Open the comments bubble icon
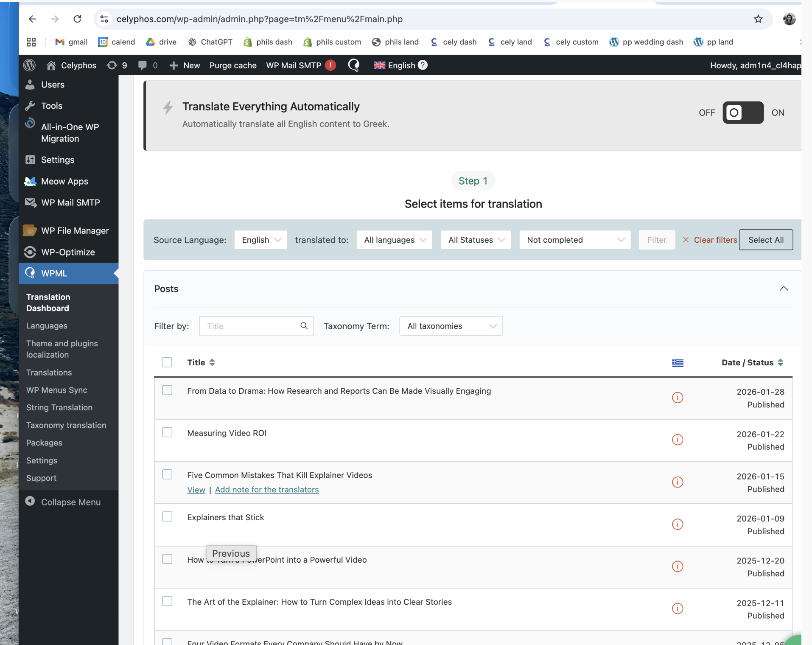 [x=143, y=65]
